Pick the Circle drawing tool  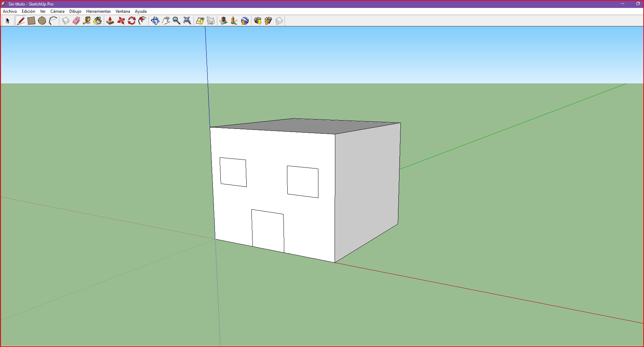coord(42,21)
